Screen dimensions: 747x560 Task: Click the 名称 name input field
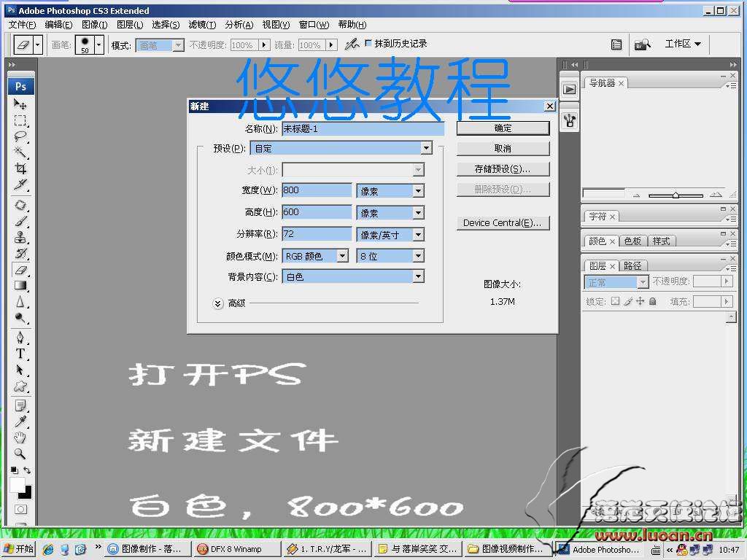363,128
